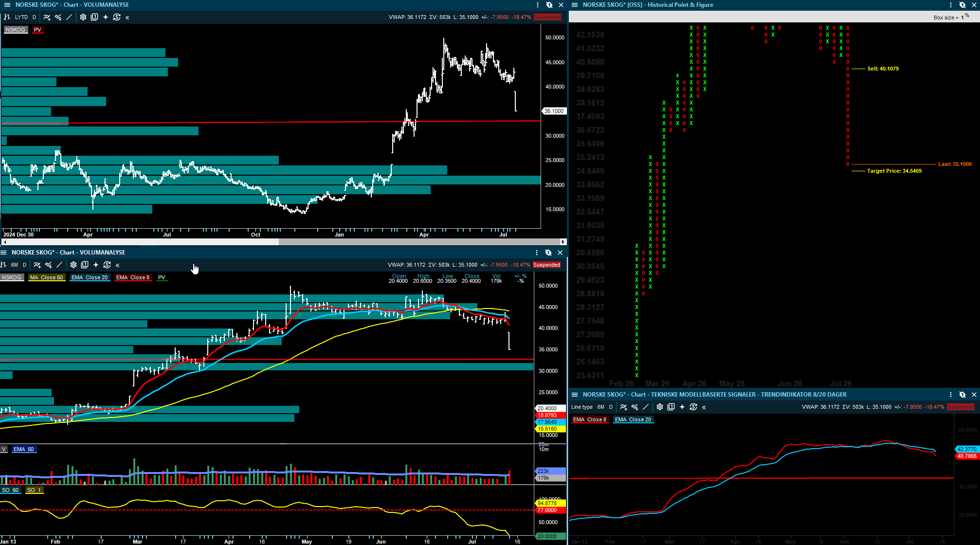The height and width of the screenshot is (545, 980).
Task: Click symbol link icon in top VOLUMANALYSE header
Action: coord(549,5)
